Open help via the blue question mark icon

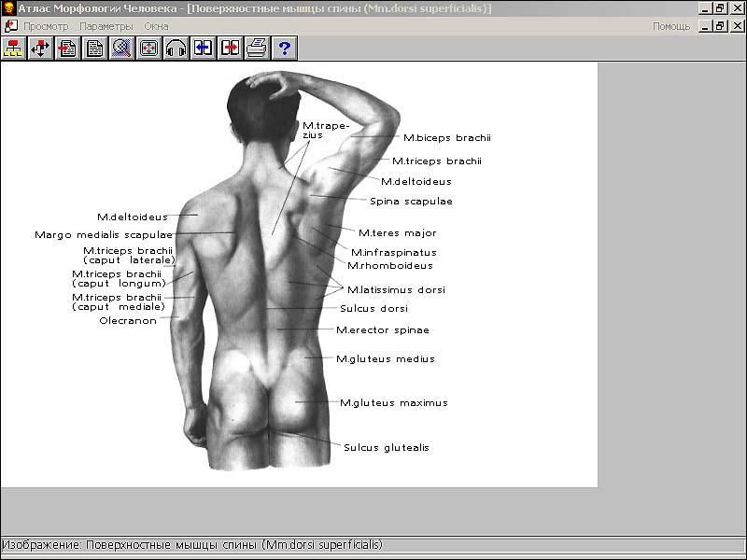284,48
